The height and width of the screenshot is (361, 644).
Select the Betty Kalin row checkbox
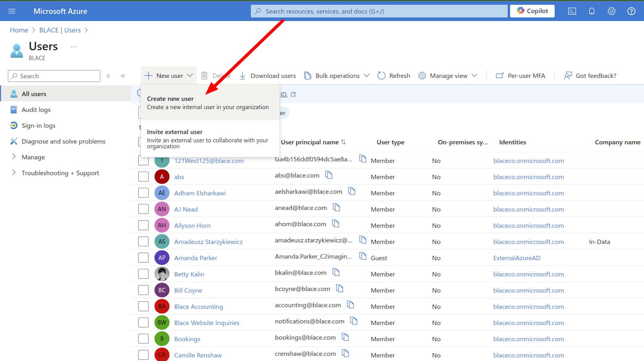tap(143, 274)
